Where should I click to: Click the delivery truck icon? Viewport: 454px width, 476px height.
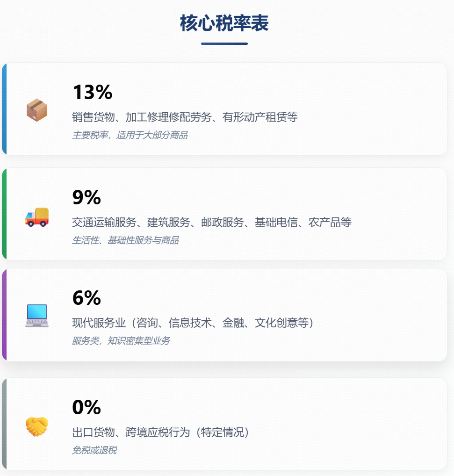(36, 217)
